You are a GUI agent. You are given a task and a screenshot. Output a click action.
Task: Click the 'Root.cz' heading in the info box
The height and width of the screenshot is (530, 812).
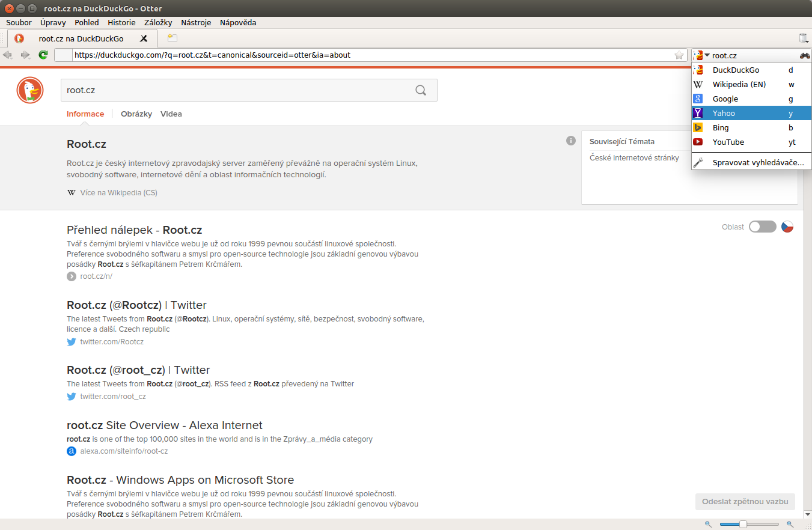(87, 144)
